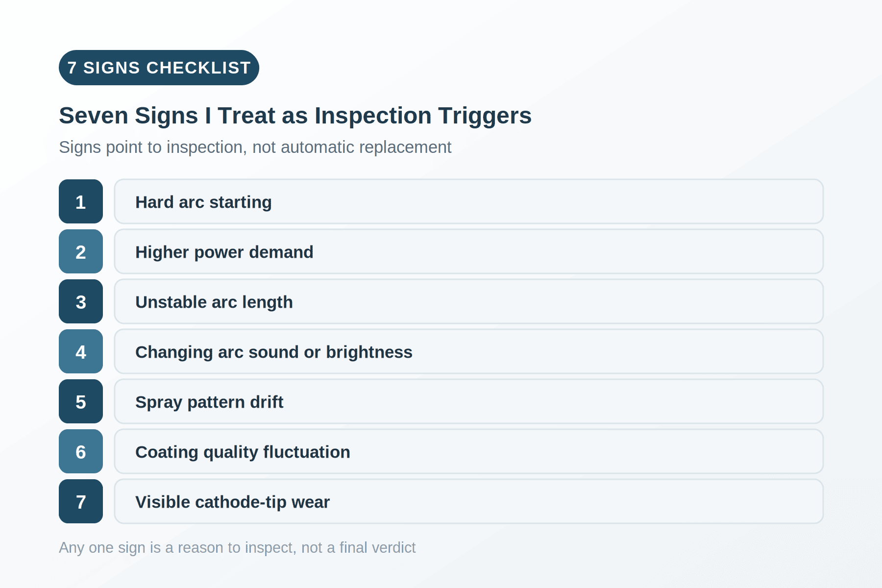
Task: Select the Higher power demand row
Action: 469,251
